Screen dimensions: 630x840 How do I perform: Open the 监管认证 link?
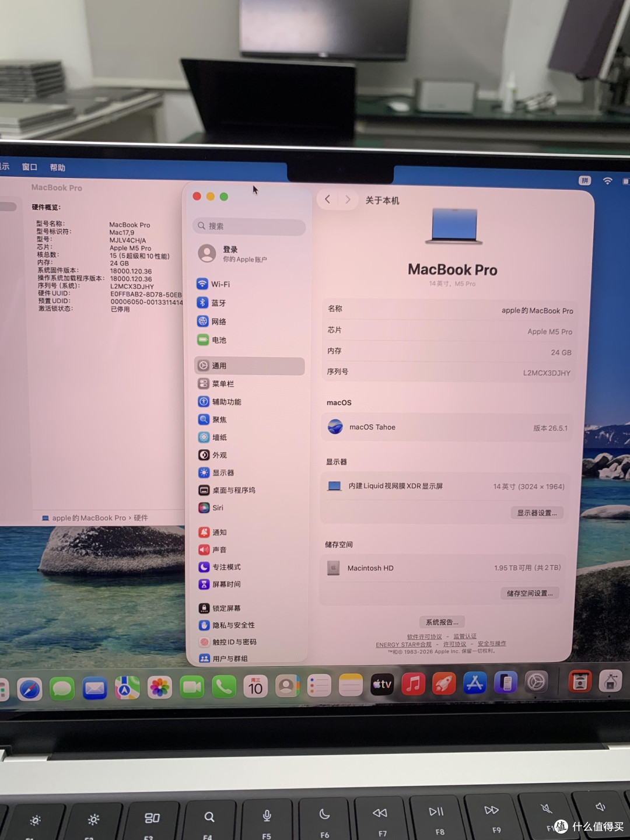tap(465, 636)
